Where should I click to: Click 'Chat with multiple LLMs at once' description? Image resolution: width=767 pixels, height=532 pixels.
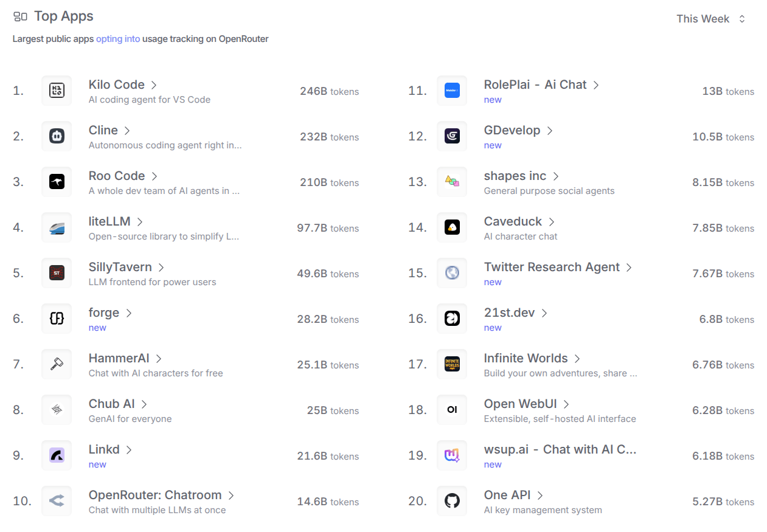pos(158,510)
